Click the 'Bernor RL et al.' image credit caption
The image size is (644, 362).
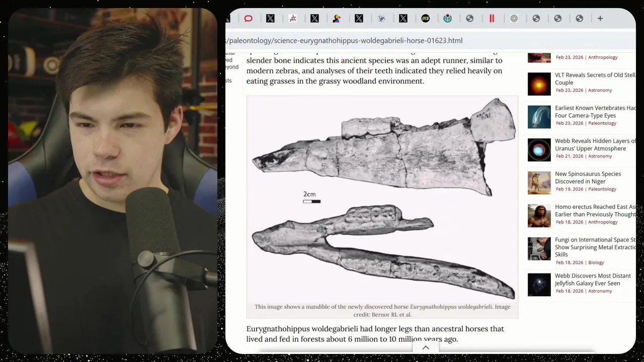(391, 315)
